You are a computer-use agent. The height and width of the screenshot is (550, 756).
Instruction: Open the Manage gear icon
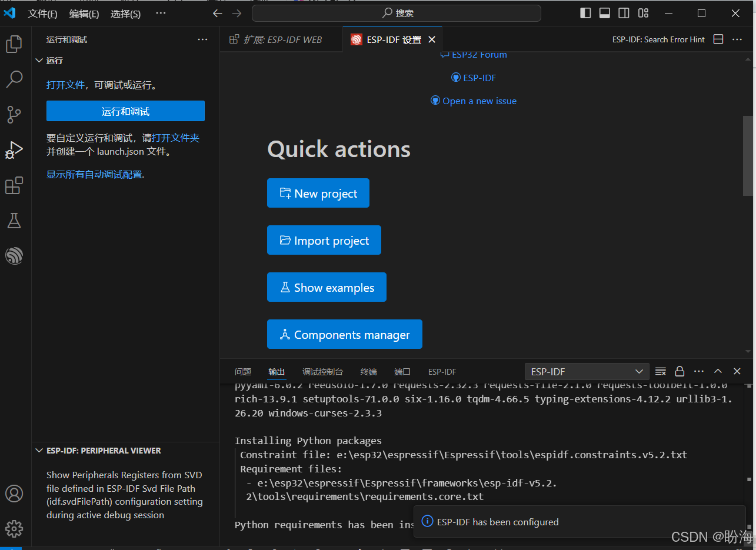(x=14, y=528)
